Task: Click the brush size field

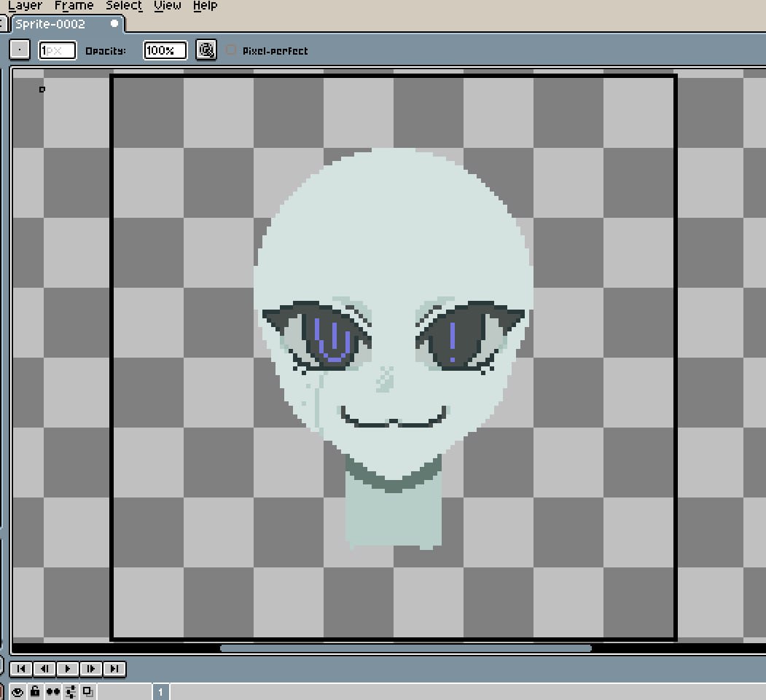Action: pyautogui.click(x=57, y=50)
